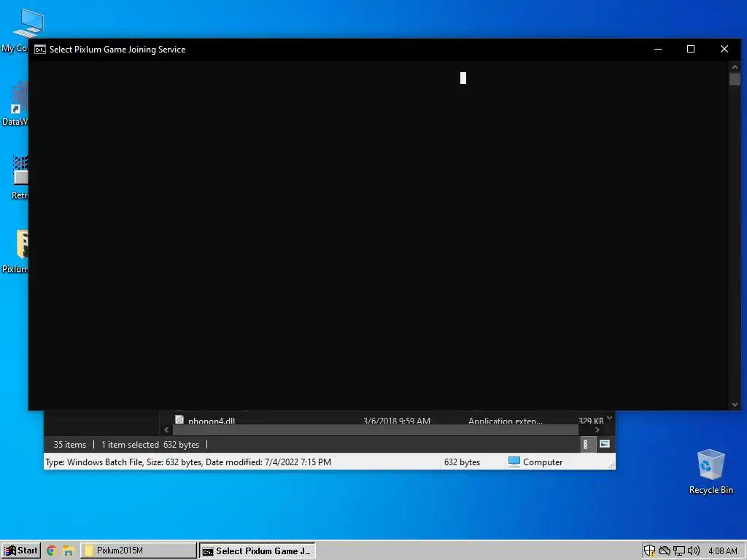Switch Explorer to large thumbnails view icon
The image size is (747, 560).
point(605,444)
